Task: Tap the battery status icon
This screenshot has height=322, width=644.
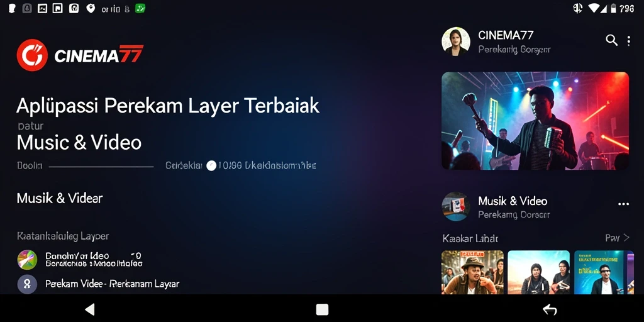Action: tap(613, 8)
